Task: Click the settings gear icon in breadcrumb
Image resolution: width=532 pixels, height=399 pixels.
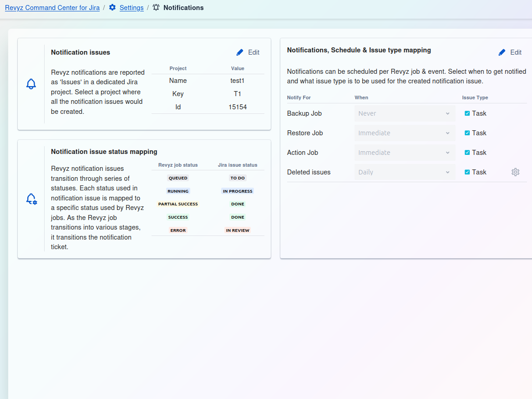Action: click(x=112, y=8)
